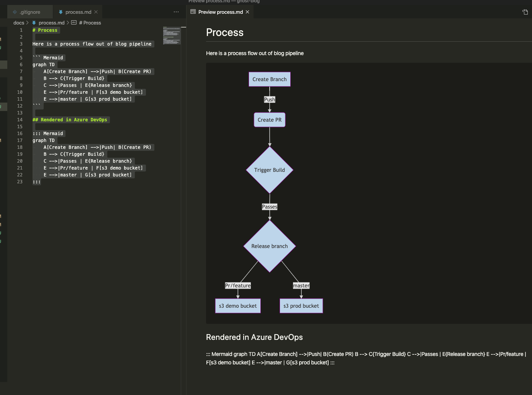Close the Preview process.md tab
532x395 pixels.
[x=247, y=12]
